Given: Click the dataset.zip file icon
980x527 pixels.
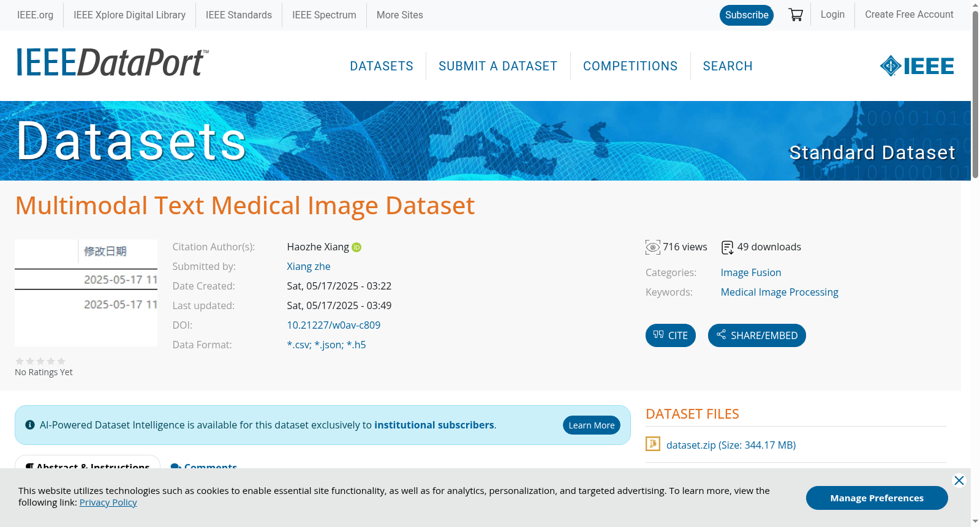Looking at the screenshot, I should (653, 444).
